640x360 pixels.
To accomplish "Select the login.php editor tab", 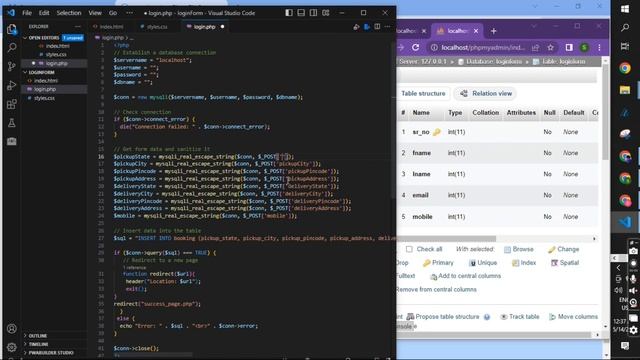I will tap(204, 27).
